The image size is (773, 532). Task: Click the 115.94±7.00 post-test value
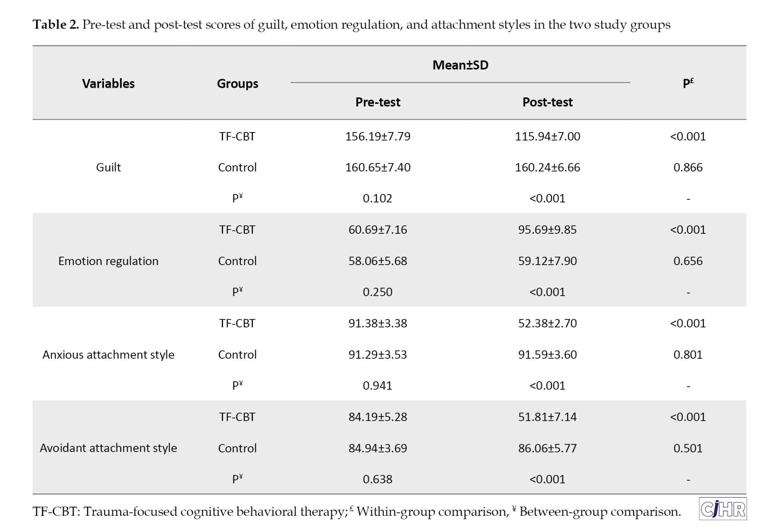pyautogui.click(x=547, y=136)
